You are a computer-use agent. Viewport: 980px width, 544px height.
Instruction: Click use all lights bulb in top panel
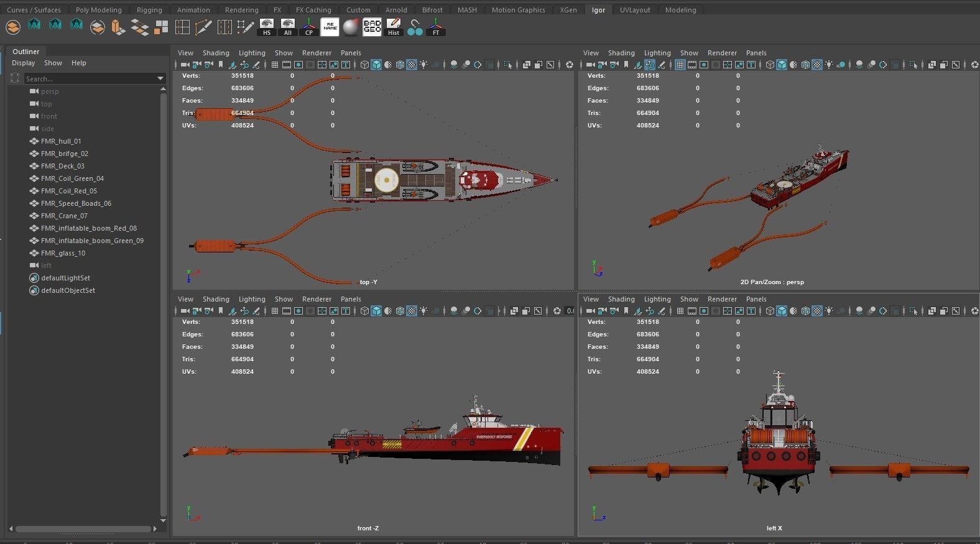(423, 65)
